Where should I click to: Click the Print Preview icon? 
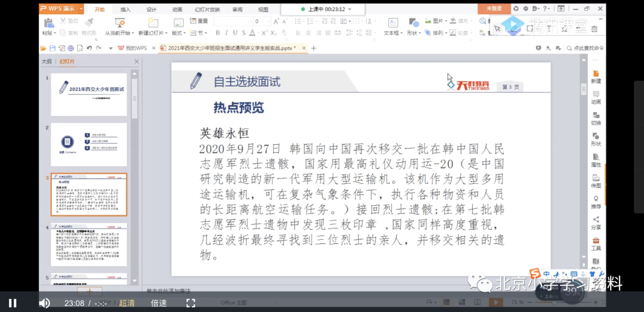click(80, 48)
